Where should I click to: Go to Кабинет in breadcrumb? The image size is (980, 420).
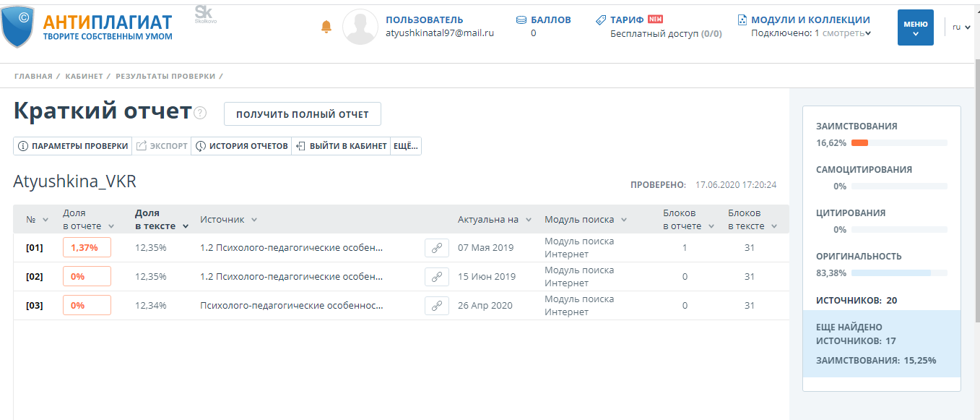(84, 76)
